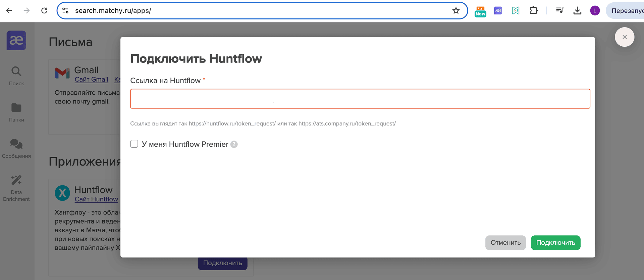Enable the 'У меня Huntflow Premier' checkbox
This screenshot has width=644, height=280.
pos(134,144)
